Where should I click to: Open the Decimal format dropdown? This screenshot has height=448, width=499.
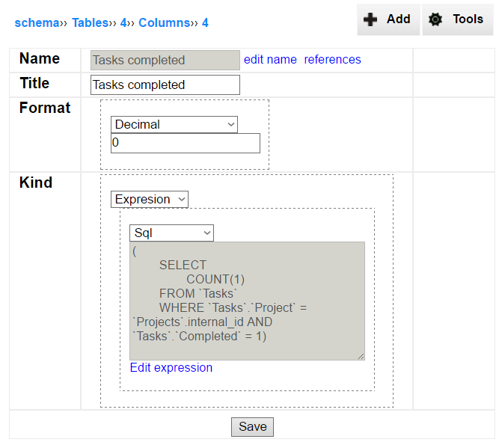click(x=174, y=124)
